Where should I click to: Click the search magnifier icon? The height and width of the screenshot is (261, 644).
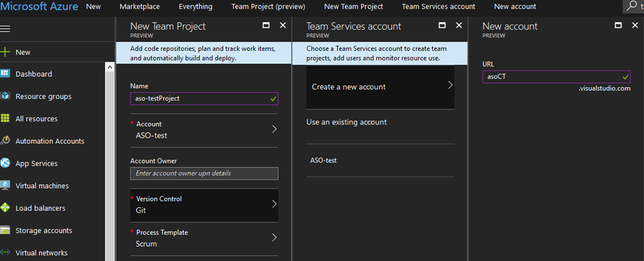click(x=632, y=6)
